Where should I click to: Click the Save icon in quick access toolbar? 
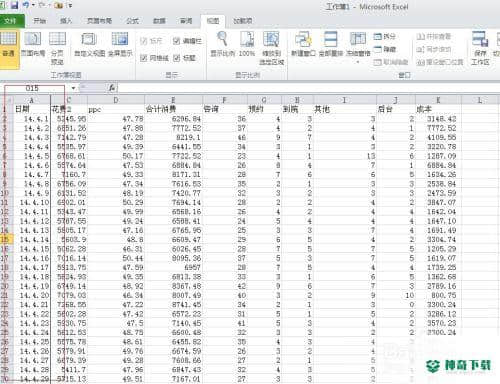(x=14, y=5)
